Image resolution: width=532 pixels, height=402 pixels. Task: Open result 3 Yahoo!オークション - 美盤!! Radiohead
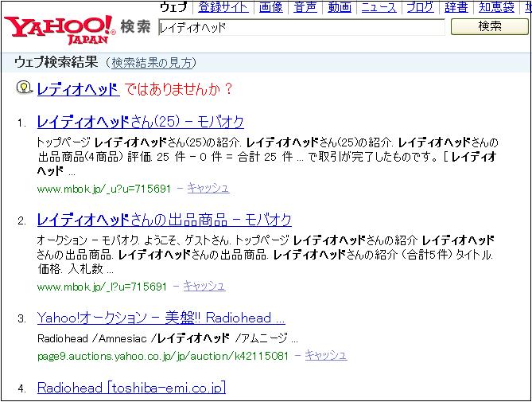(x=161, y=318)
